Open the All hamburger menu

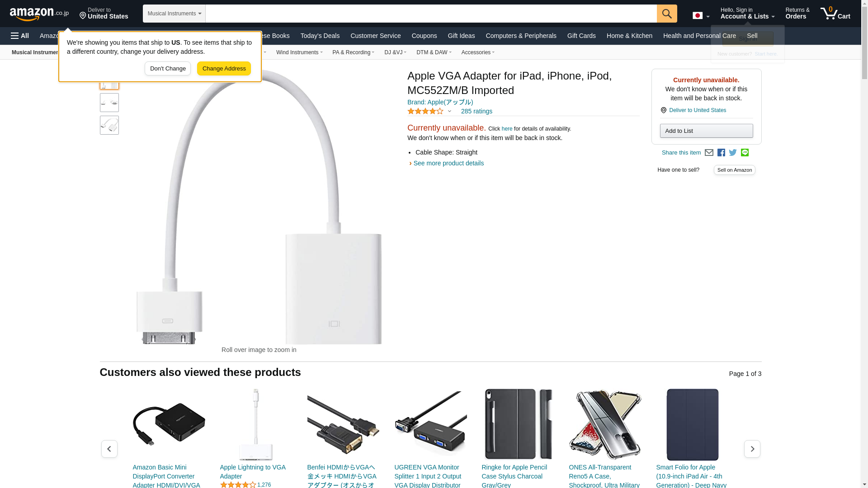pos(20,36)
